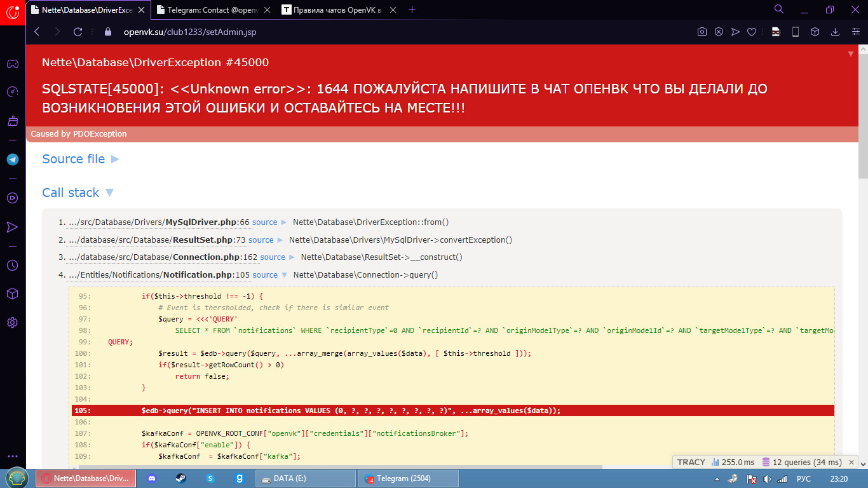
Task: Click the ad blocker shield icon
Action: (x=719, y=32)
